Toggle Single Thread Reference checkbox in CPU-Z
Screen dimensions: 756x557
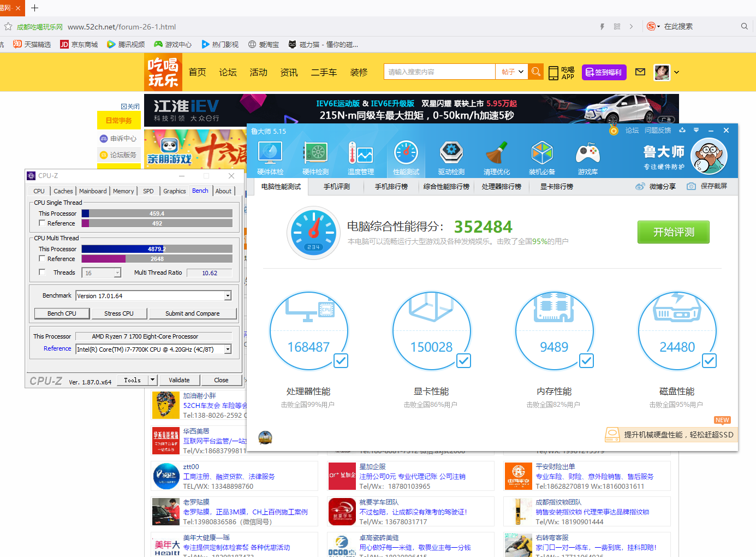click(42, 223)
